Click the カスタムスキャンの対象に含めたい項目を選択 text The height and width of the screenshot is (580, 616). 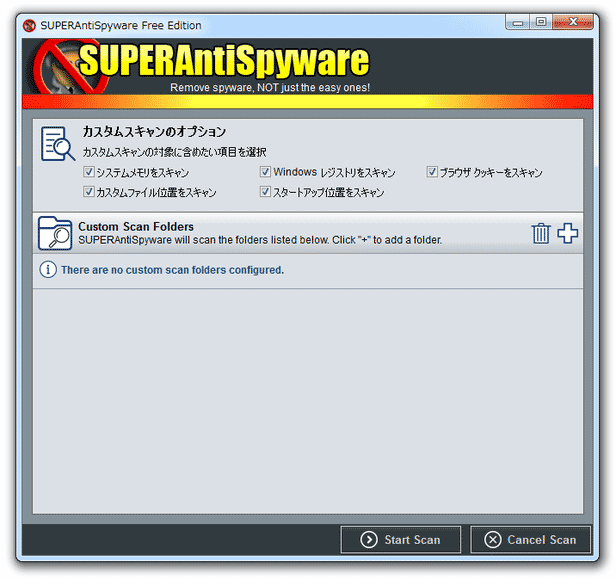174,152
